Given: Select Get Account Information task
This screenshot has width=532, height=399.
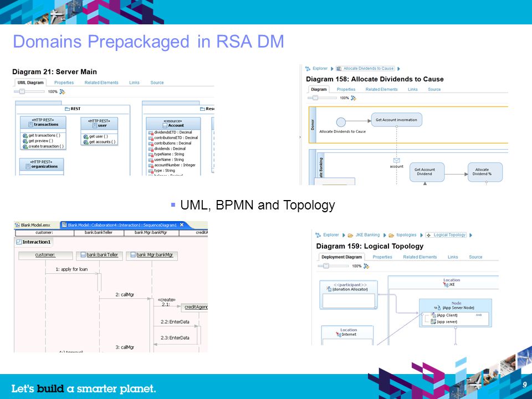Looking at the screenshot, I should click(x=396, y=120).
